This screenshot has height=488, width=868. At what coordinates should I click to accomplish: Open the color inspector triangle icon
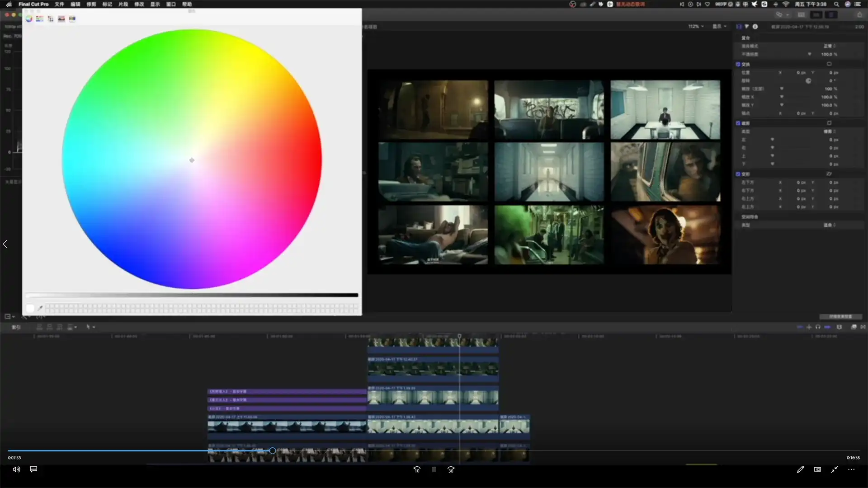coord(747,27)
